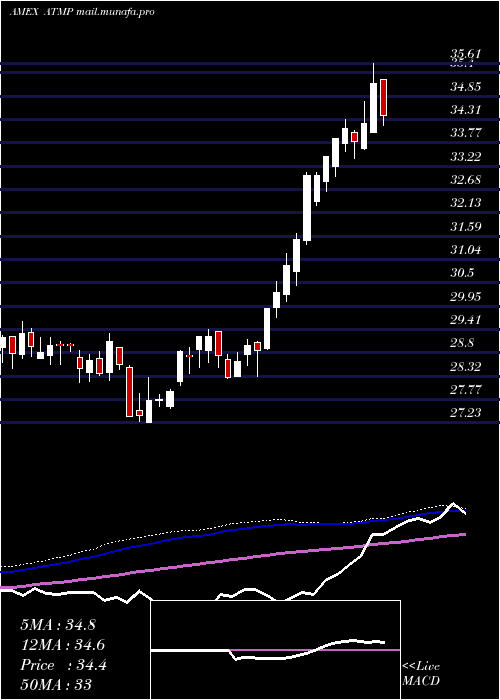500x700 pixels.
Task: Click the '5MA : 34.8' readout
Action: tap(58, 625)
